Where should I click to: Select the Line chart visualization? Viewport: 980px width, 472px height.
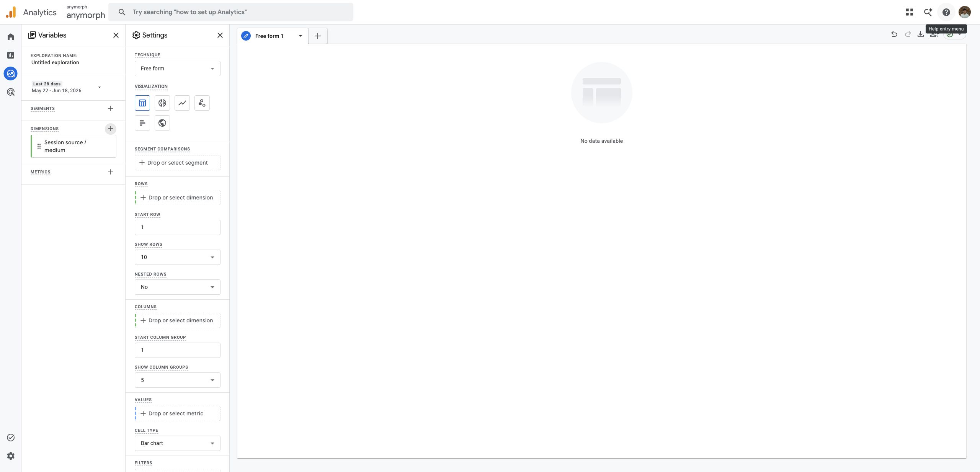(x=182, y=103)
